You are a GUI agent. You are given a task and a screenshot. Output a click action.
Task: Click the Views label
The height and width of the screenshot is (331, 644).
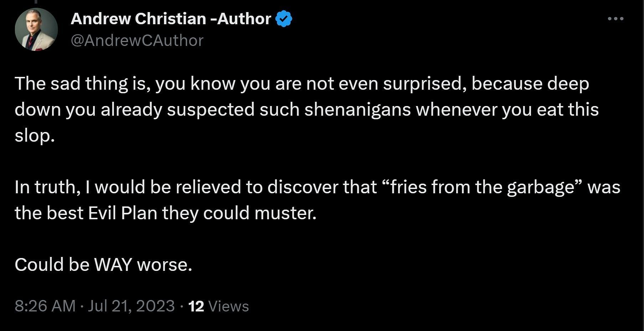(x=228, y=306)
